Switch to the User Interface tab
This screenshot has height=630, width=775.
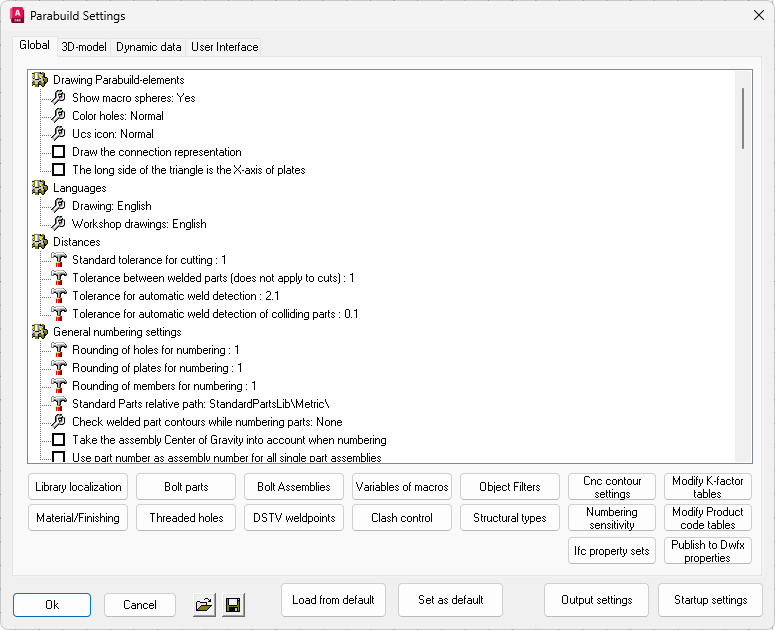tap(224, 47)
